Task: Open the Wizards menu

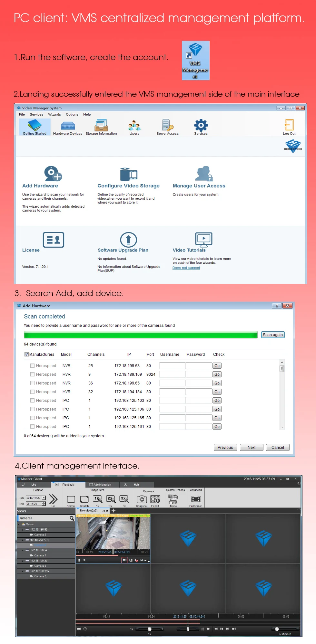Action: 54,114
